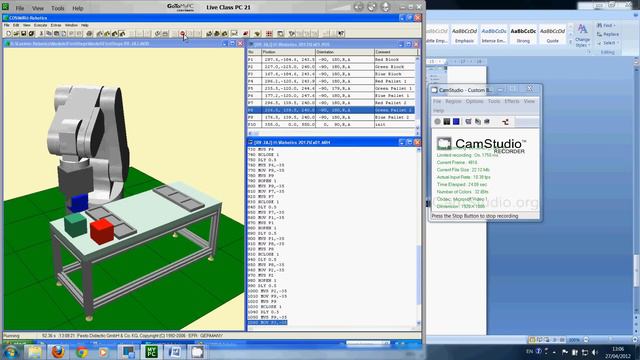This screenshot has width=640, height=360.
Task: Click the green block in 3D view
Action: pyautogui.click(x=76, y=225)
